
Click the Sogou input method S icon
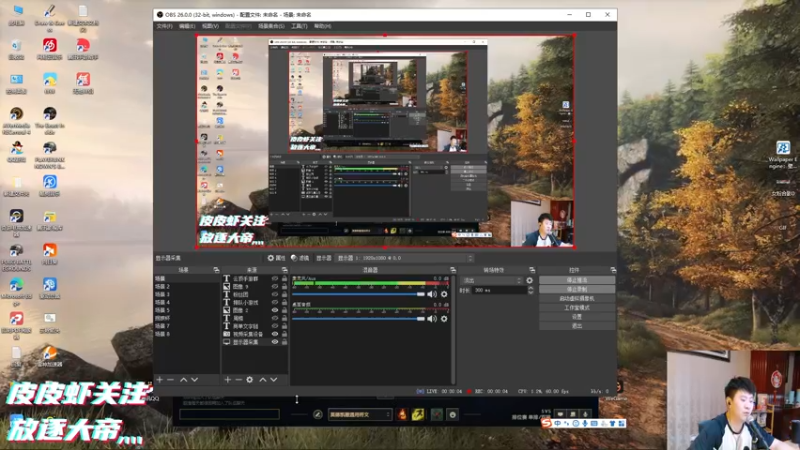[x=546, y=423]
